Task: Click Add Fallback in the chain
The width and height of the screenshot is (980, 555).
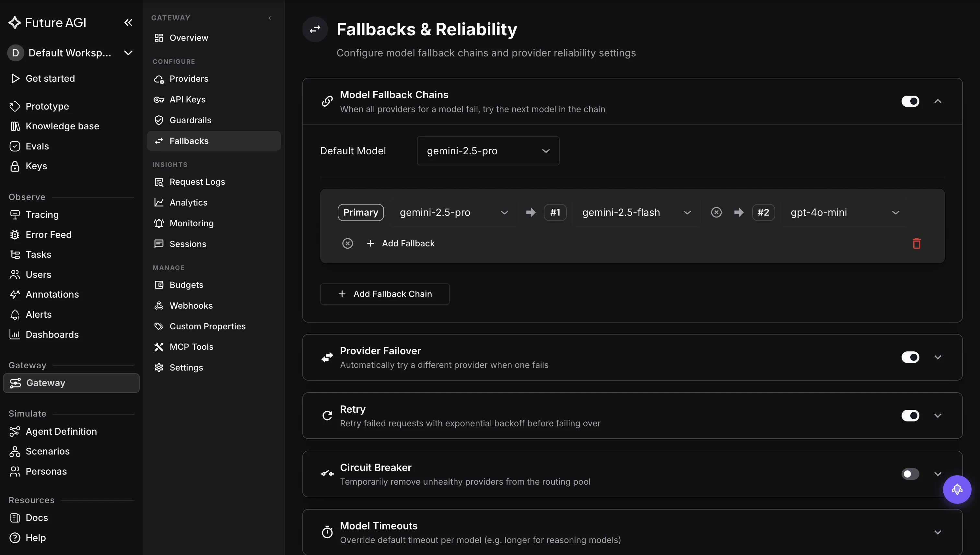Action: click(x=401, y=243)
